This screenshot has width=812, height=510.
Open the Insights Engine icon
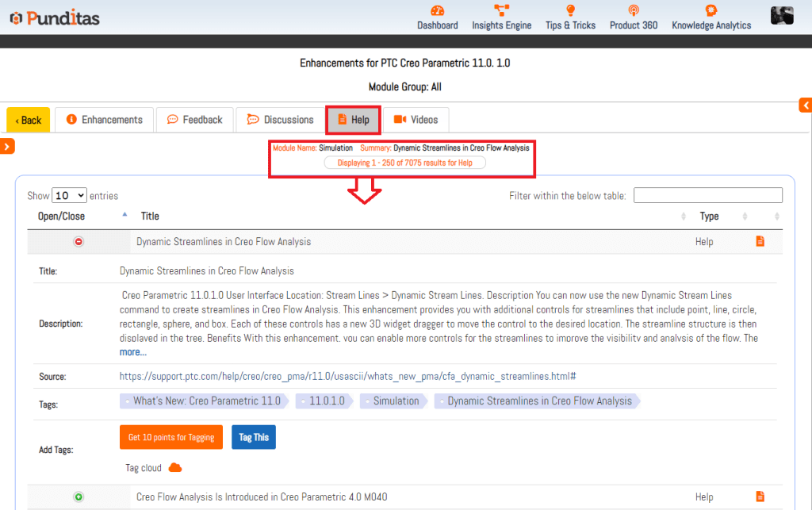(x=501, y=10)
